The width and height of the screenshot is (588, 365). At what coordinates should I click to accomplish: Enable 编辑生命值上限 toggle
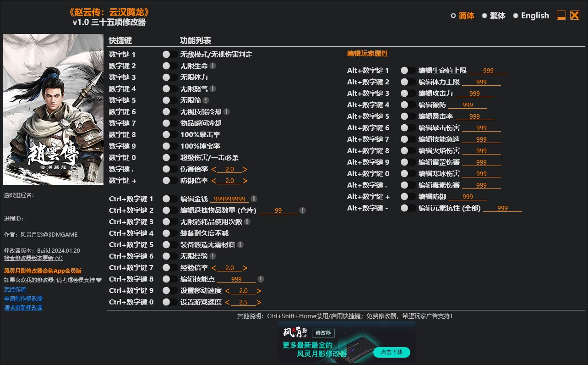click(x=408, y=71)
